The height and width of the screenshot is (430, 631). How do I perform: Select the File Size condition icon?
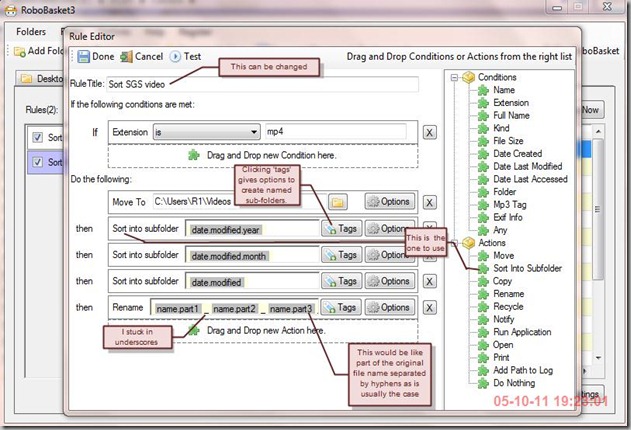point(483,141)
